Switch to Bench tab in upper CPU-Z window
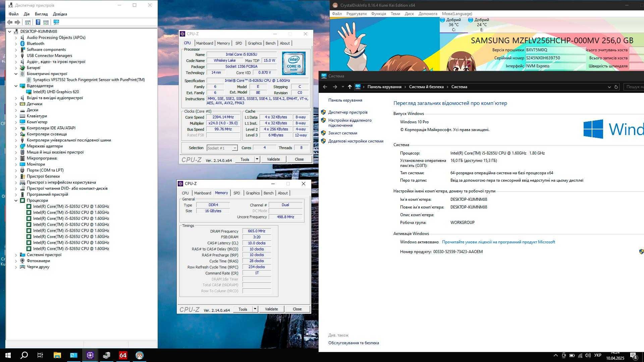 point(270,43)
